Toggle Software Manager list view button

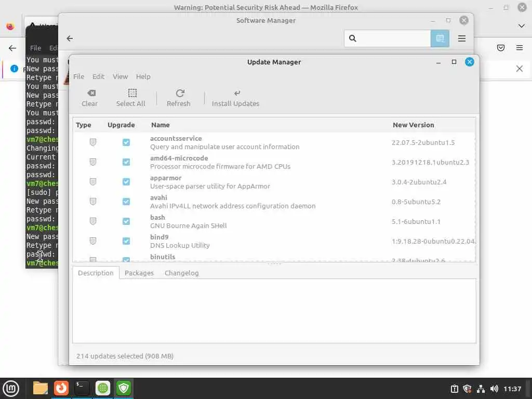[440, 38]
